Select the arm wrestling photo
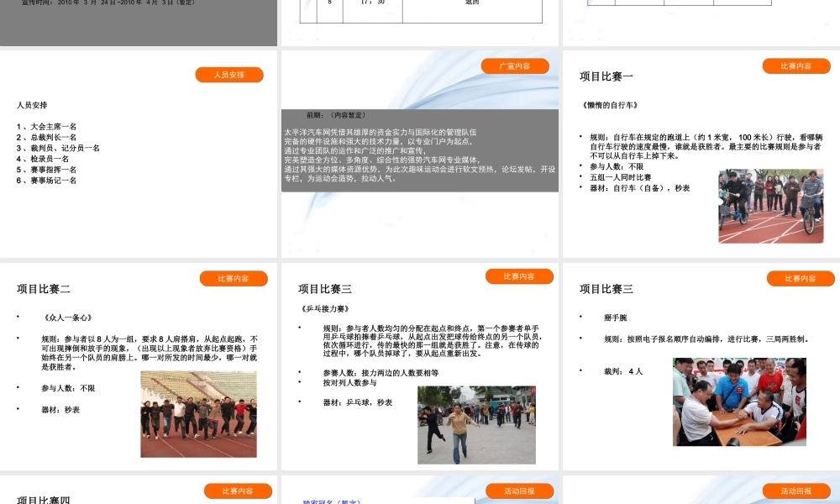Screen dimensions: 840x504 739,402
